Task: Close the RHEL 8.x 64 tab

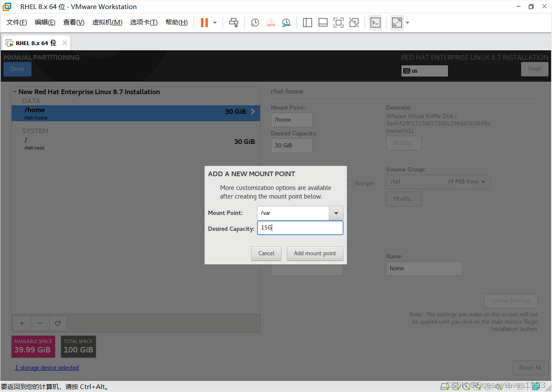Action: click(64, 43)
